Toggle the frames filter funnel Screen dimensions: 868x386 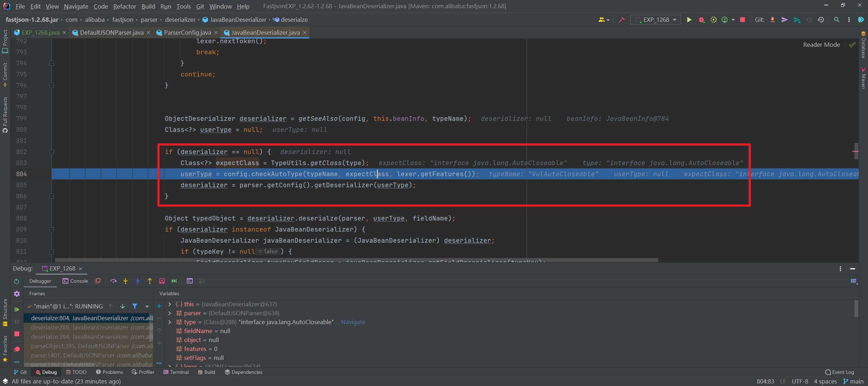tap(135, 306)
